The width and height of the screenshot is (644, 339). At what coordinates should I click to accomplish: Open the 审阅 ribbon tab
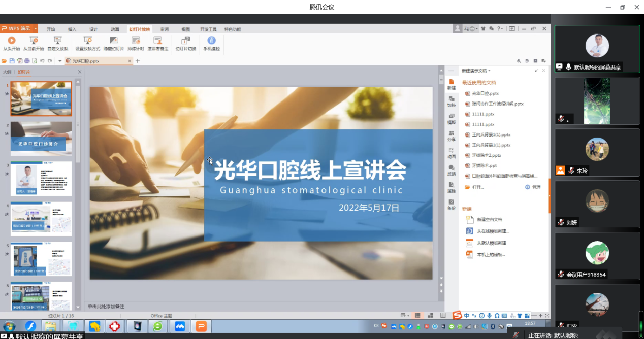click(165, 29)
